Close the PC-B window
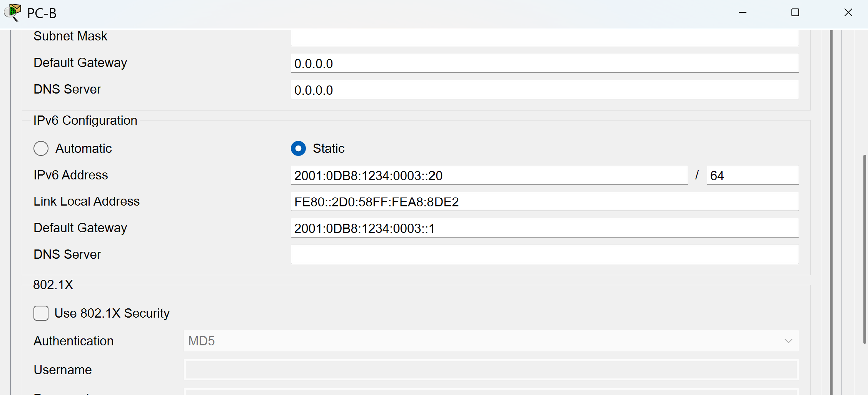This screenshot has width=868, height=395. point(848,13)
